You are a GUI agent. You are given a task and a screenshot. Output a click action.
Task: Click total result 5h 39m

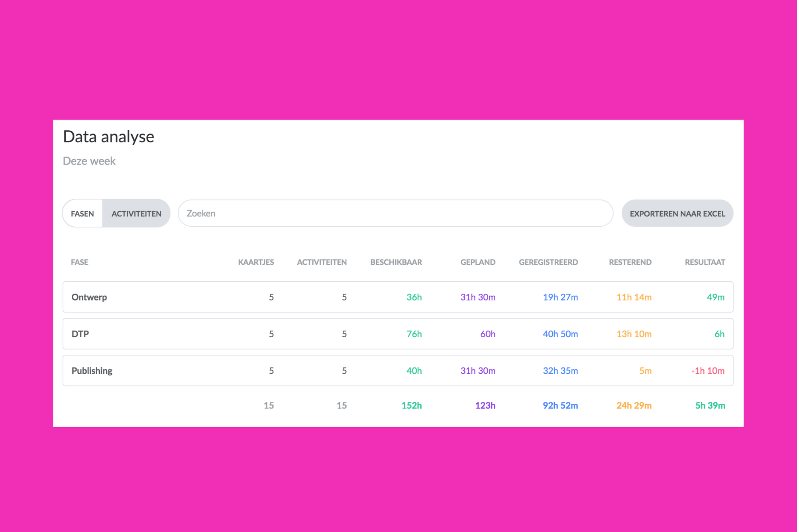[710, 406]
